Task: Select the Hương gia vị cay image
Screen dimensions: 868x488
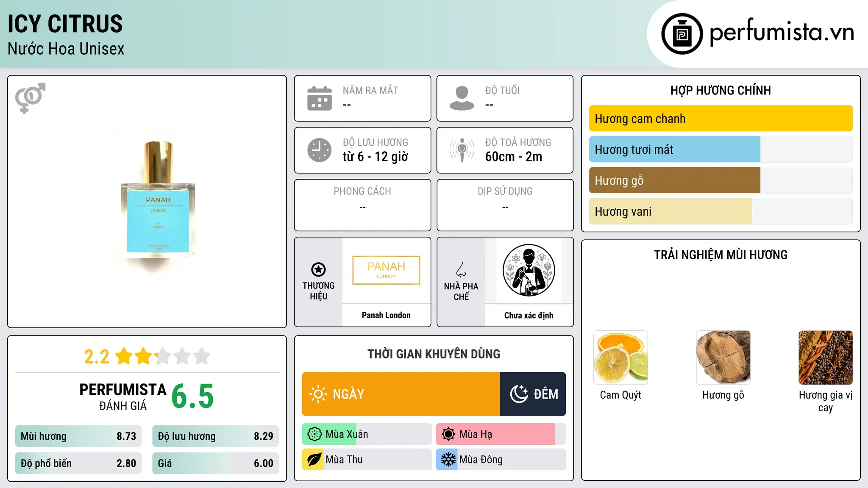Action: (x=826, y=358)
